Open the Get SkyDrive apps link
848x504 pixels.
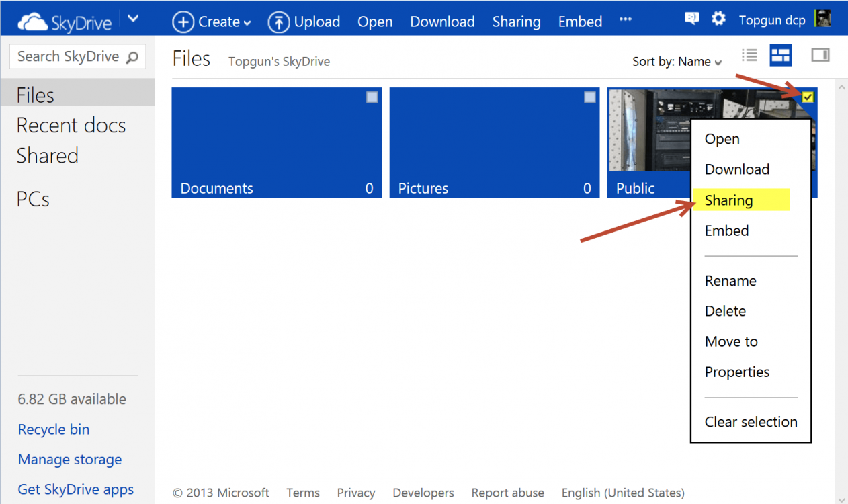(x=76, y=489)
